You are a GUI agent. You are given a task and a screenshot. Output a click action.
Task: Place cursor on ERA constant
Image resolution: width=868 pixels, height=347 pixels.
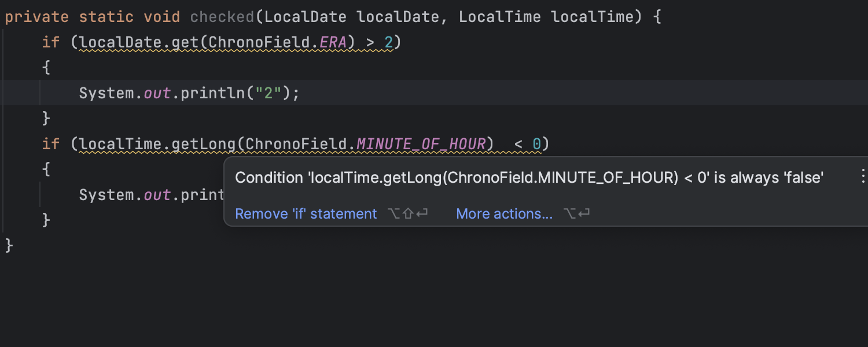(333, 42)
